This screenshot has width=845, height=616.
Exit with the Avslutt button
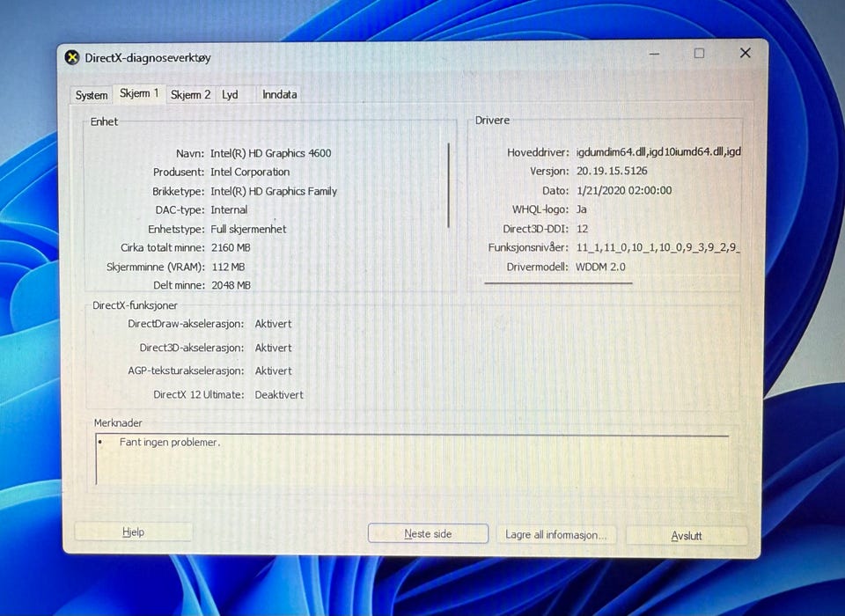coord(687,536)
